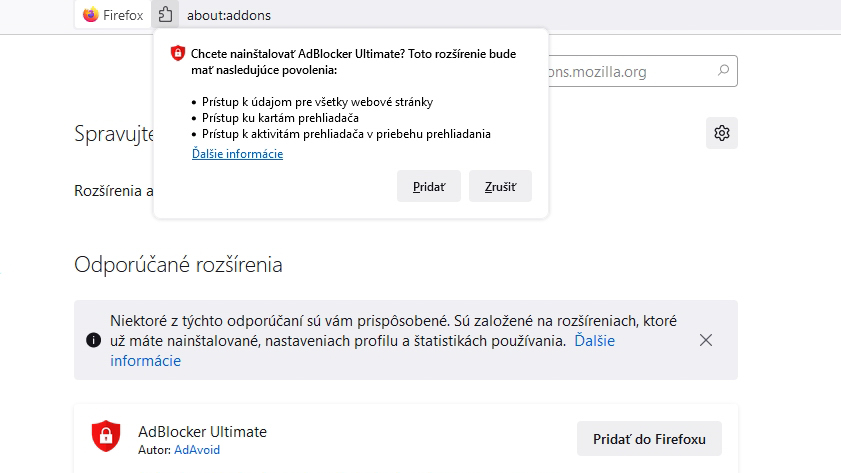Screen dimensions: 841x473
Task: Open Ďalšie informácie link in recommendation notice
Action: pos(595,341)
